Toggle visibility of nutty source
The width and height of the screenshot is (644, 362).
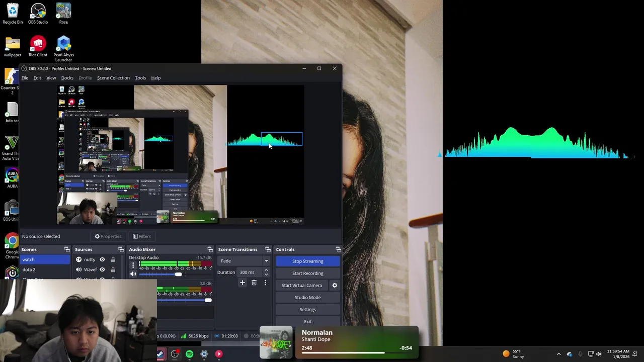102,259
